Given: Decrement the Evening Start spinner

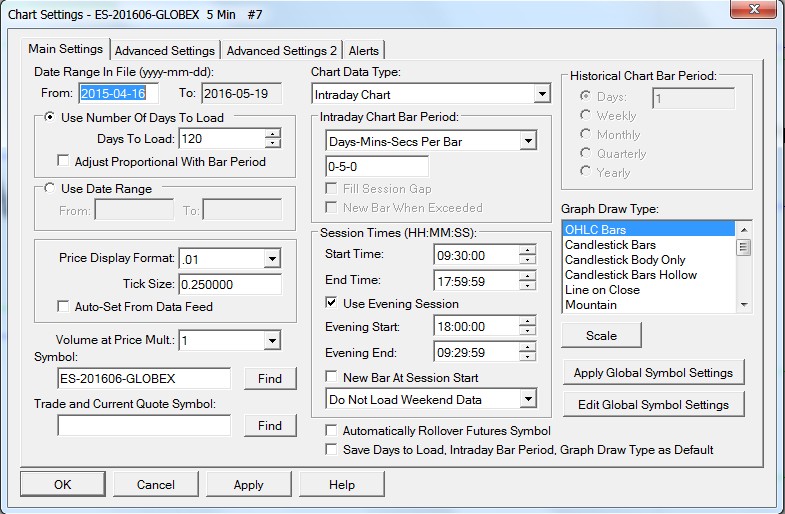Looking at the screenshot, I should click(527, 331).
